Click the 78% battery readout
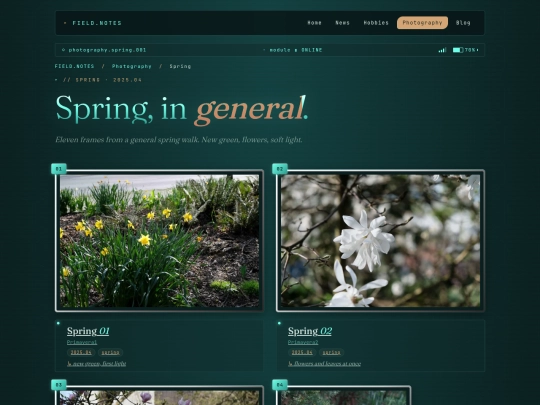 click(470, 50)
